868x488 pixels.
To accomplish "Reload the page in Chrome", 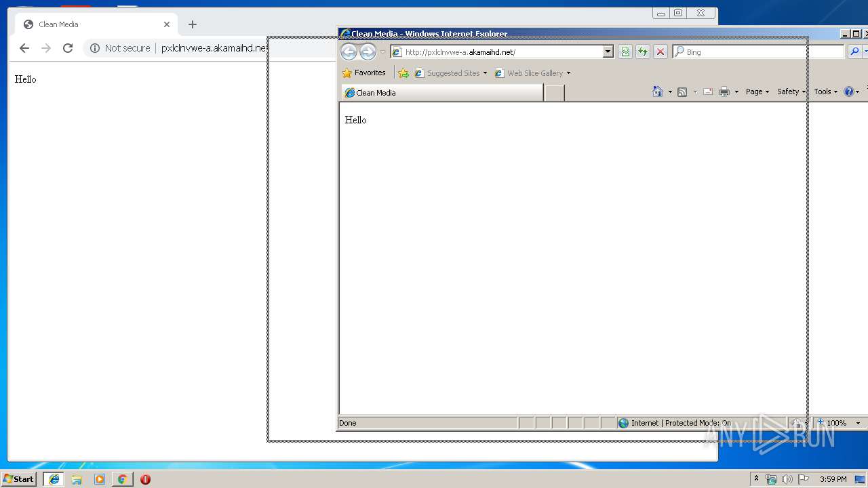I will pyautogui.click(x=68, y=48).
